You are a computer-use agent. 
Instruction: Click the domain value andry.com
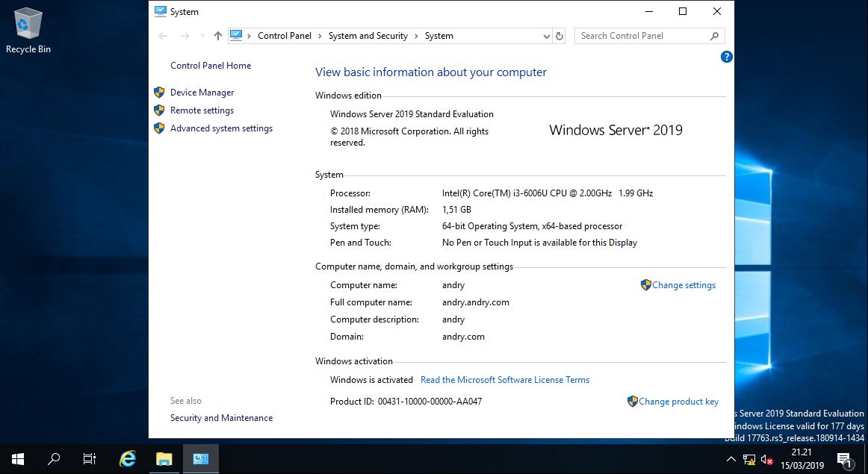point(463,337)
